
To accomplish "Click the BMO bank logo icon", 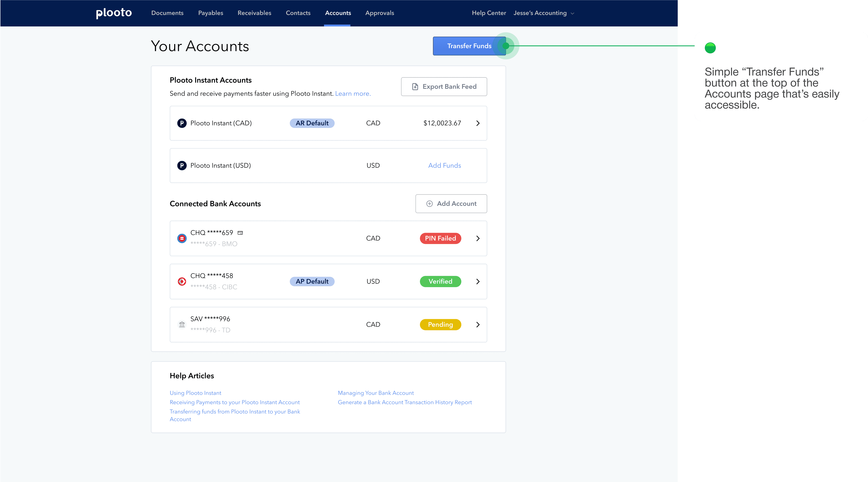I will [182, 238].
